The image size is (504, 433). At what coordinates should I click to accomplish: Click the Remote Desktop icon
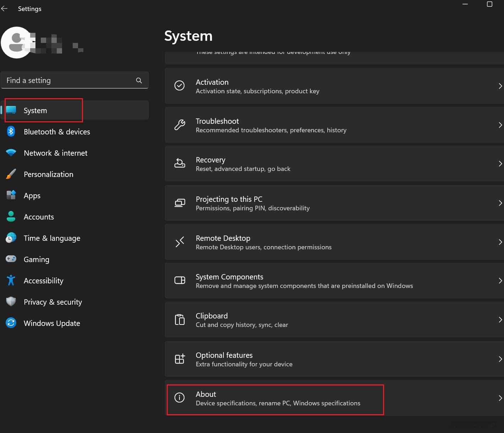[x=179, y=242]
